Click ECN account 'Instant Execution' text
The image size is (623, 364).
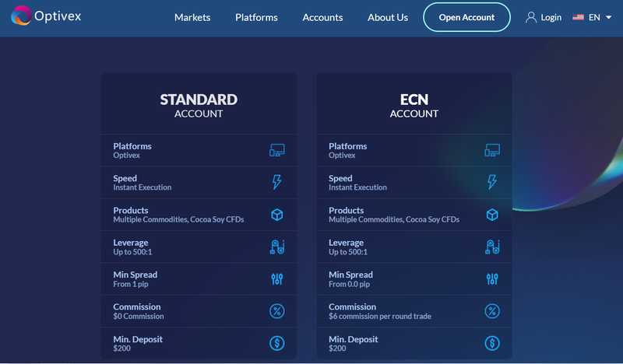(357, 187)
